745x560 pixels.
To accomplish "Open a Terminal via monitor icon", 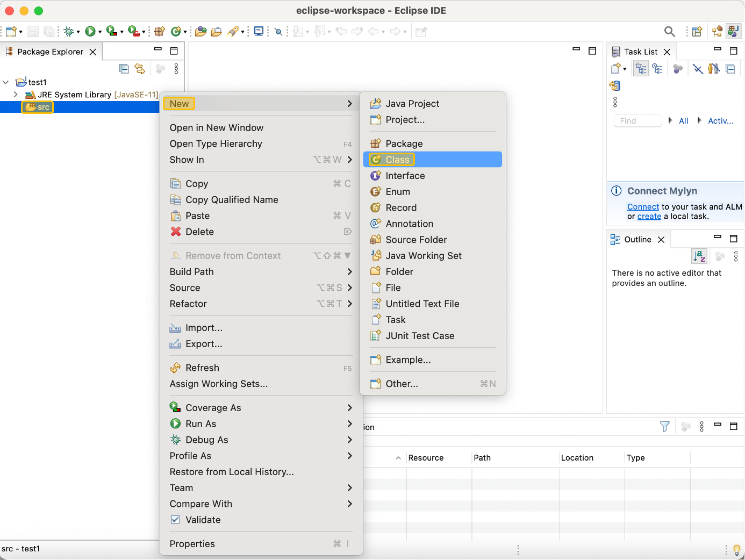I will coord(259,31).
